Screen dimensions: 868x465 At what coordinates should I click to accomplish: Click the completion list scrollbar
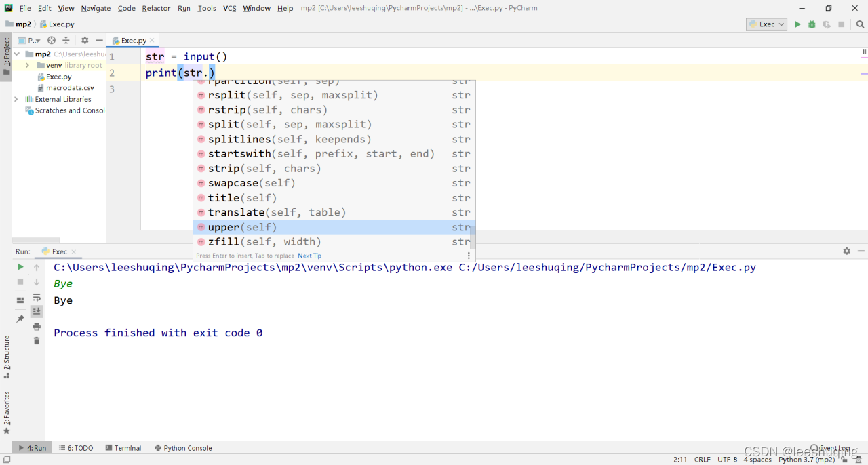[x=473, y=237]
